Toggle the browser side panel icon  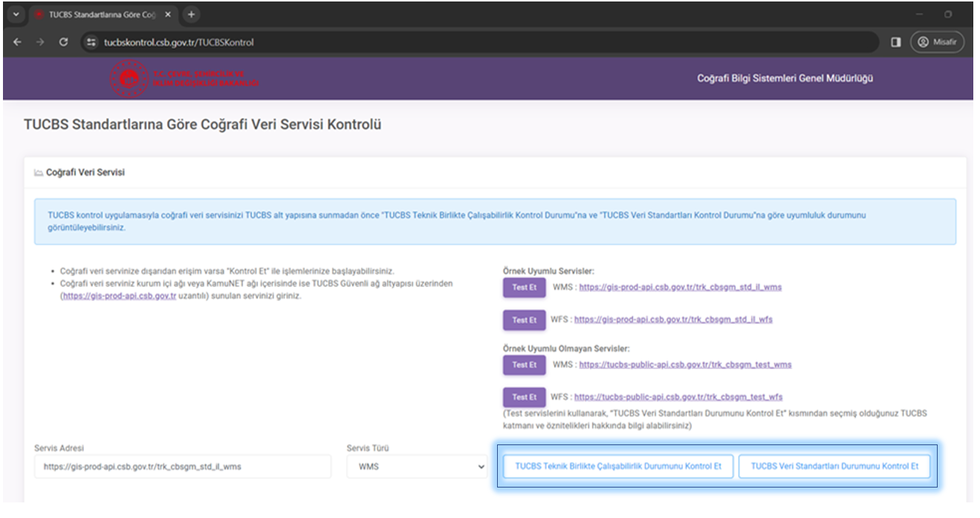(896, 42)
